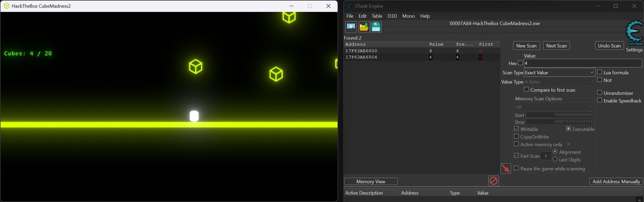Toggle the Enable Speedhack checkbox
Screen dimensions: 644x202
(x=599, y=100)
